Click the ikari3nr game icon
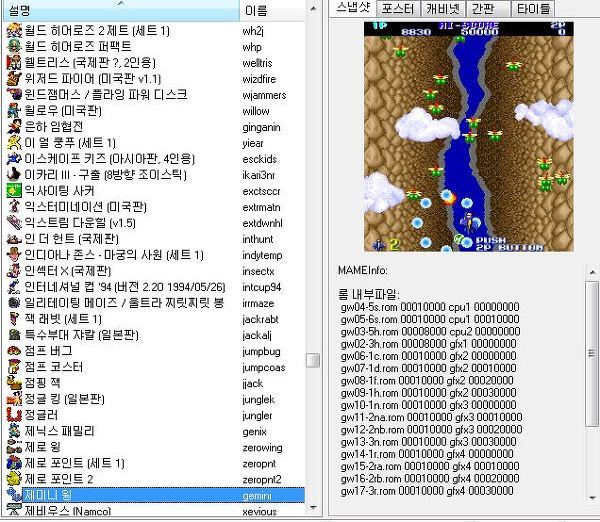 pos(14,175)
